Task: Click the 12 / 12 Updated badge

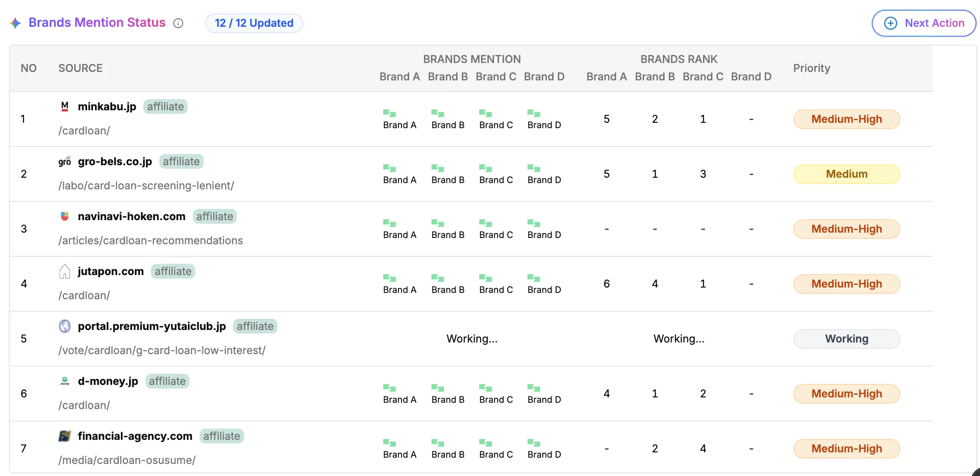Action: point(254,23)
